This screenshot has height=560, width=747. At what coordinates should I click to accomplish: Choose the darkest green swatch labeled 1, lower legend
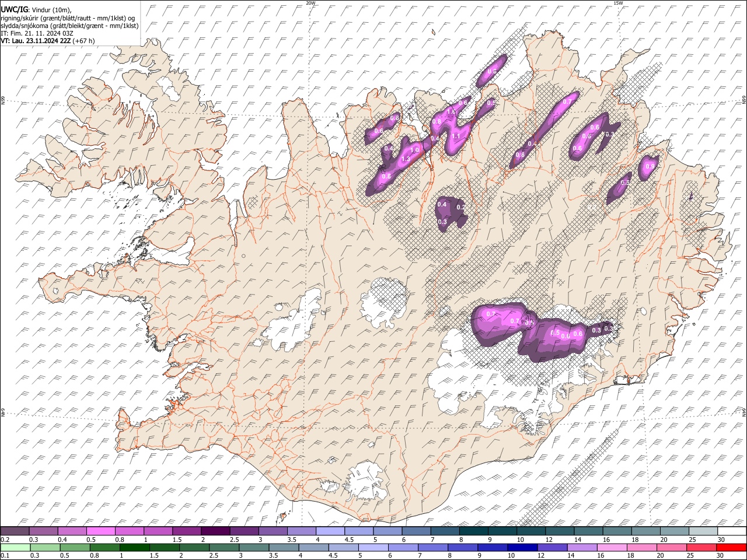134,547
